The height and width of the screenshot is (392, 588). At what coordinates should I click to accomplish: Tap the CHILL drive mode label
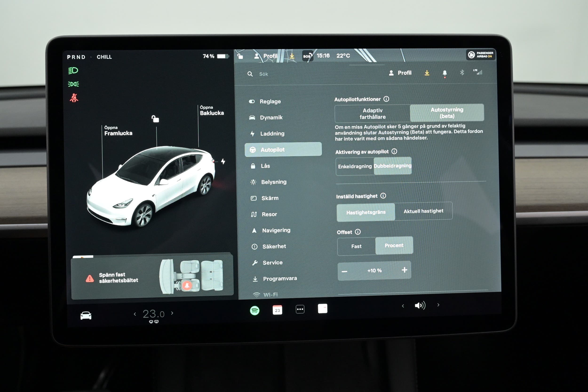coord(104,57)
